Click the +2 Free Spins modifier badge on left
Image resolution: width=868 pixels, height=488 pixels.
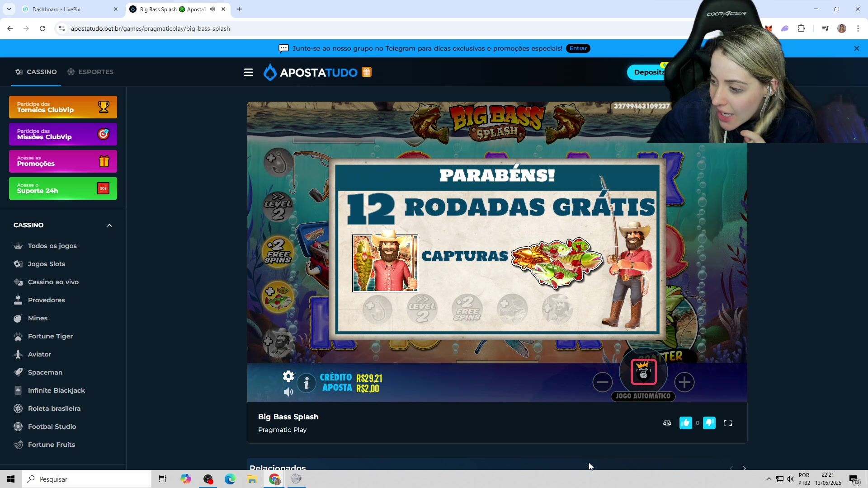pyautogui.click(x=278, y=252)
